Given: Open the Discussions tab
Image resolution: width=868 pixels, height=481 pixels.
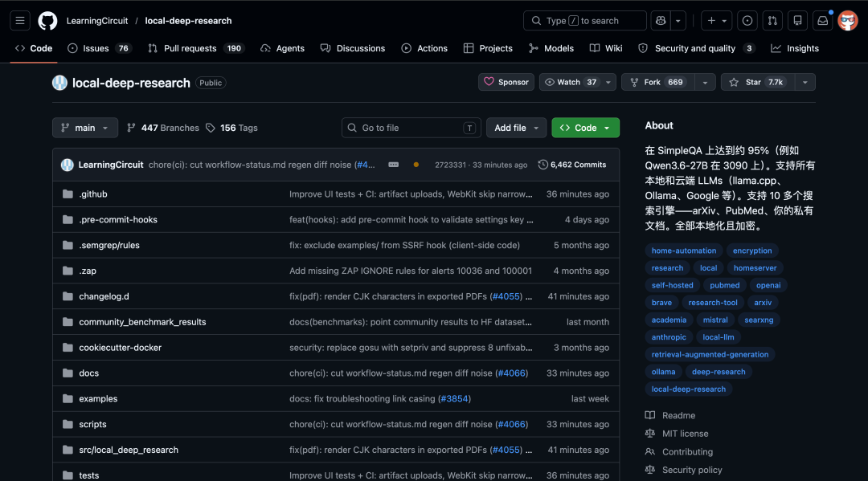Looking at the screenshot, I should click(353, 48).
